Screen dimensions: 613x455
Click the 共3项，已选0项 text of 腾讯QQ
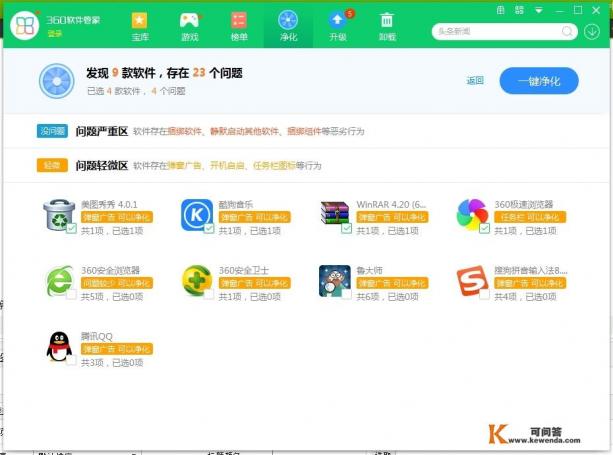[112, 363]
